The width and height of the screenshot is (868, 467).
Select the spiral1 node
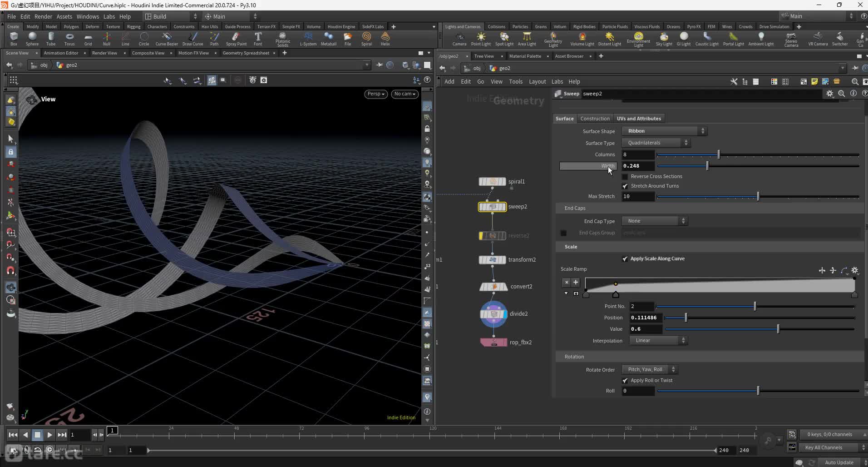click(492, 181)
